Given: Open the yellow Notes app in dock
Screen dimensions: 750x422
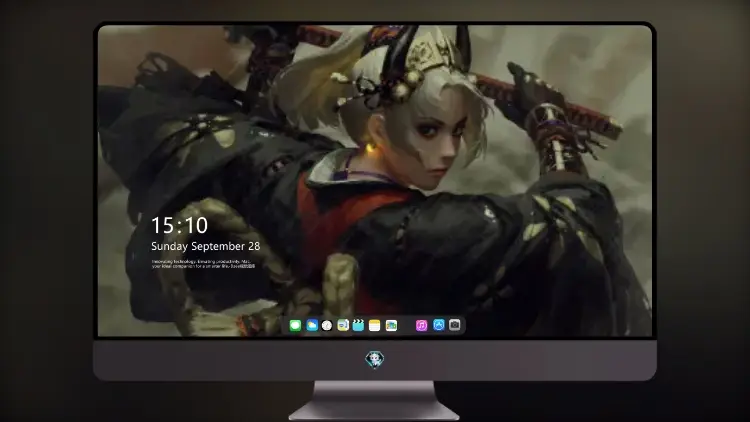Looking at the screenshot, I should [x=375, y=325].
